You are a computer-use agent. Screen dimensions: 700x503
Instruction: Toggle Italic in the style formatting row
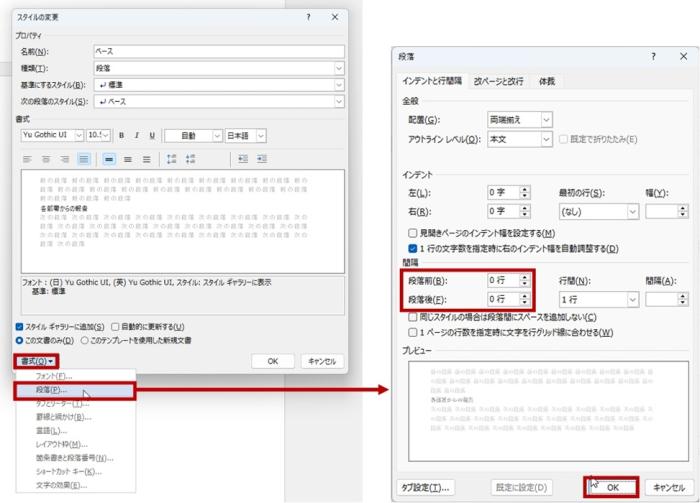(136, 135)
